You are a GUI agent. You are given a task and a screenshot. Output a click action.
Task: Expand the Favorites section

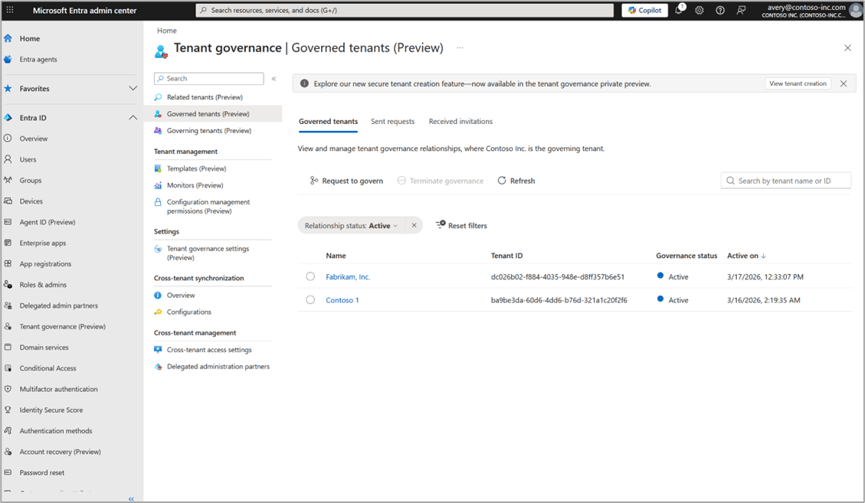133,89
